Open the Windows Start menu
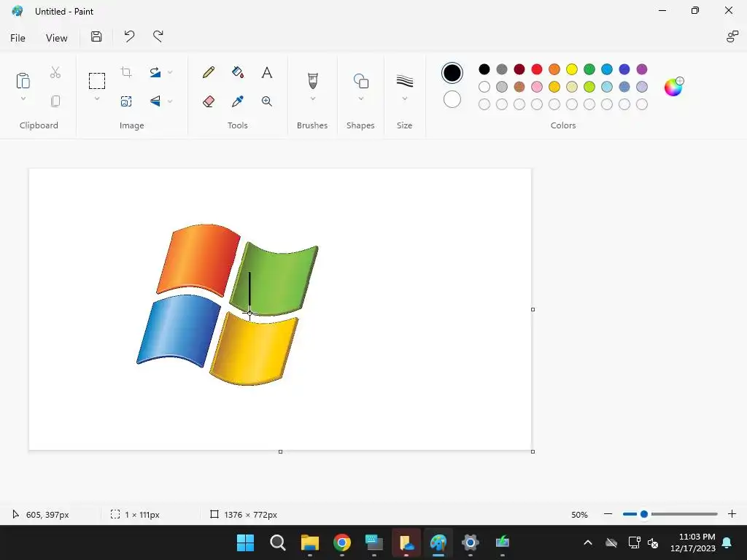Image resolution: width=747 pixels, height=560 pixels. (245, 542)
